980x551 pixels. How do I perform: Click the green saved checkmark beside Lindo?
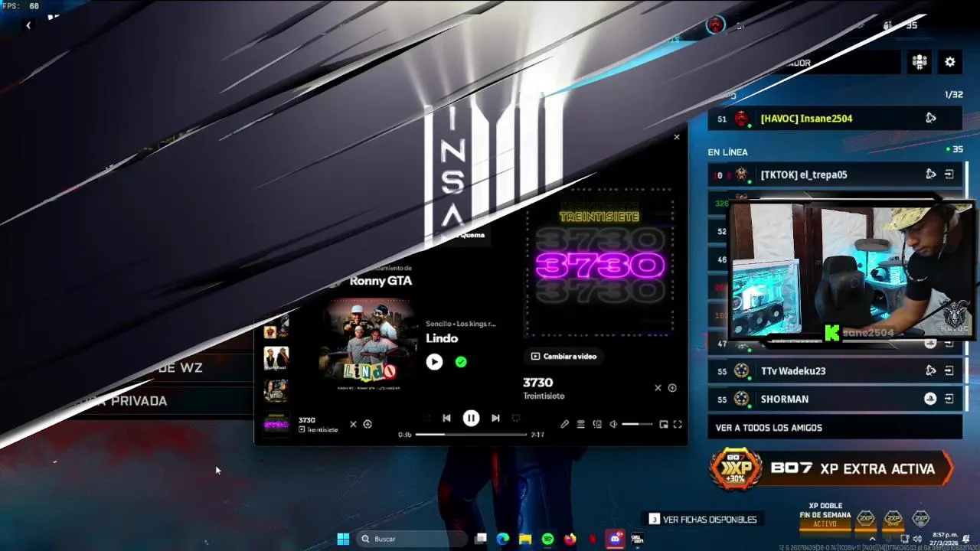click(461, 362)
